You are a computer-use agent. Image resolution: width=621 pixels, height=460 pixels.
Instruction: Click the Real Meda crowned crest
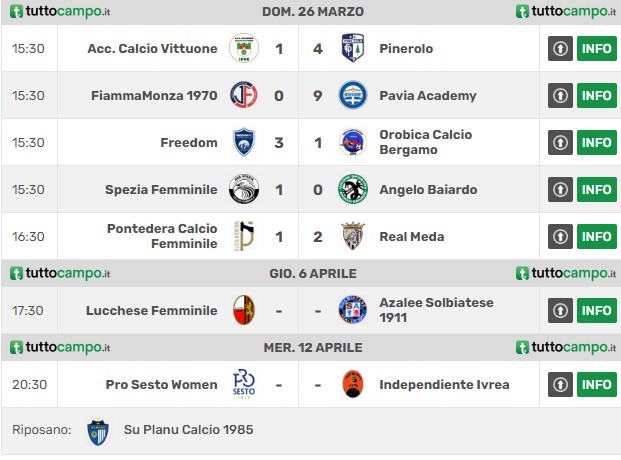(x=353, y=237)
